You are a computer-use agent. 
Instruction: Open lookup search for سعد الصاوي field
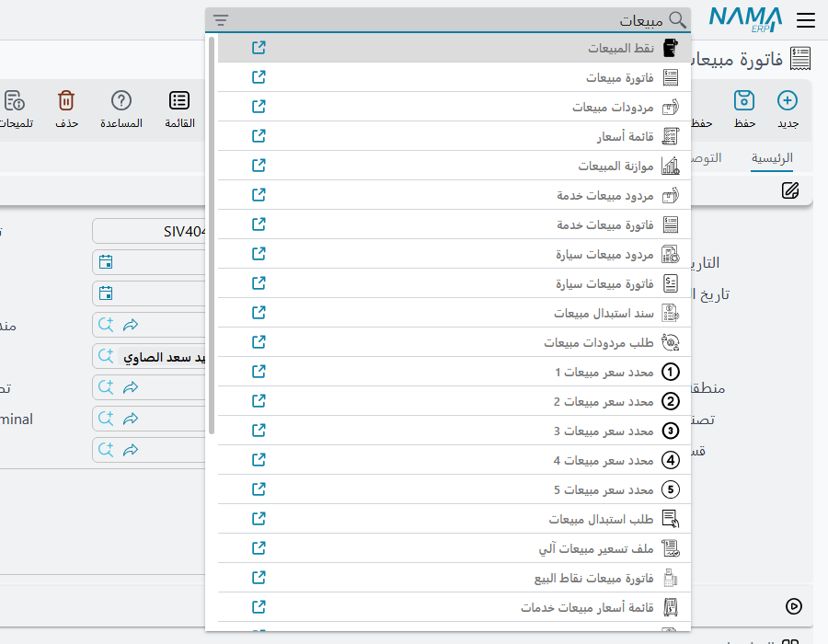(x=106, y=356)
